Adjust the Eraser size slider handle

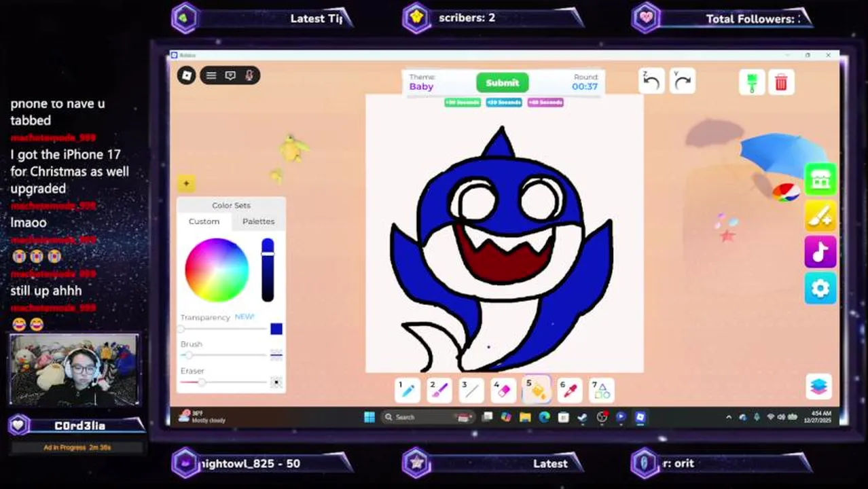click(201, 382)
